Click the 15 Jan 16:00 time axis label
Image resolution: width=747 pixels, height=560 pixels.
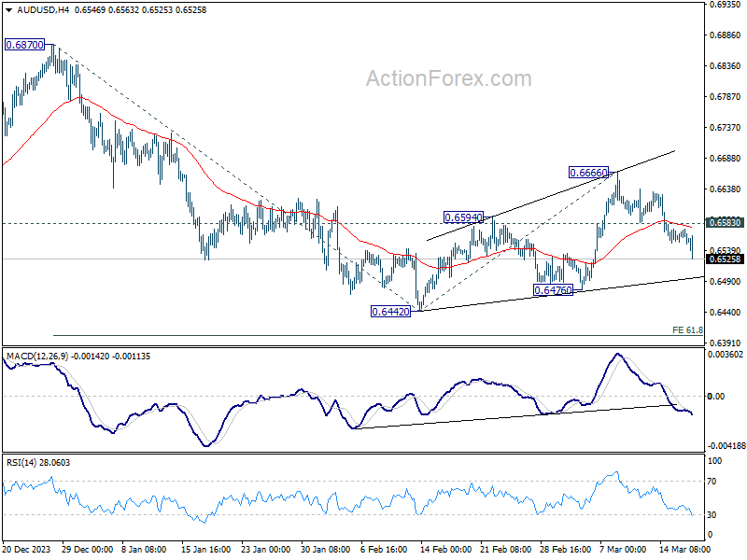205,549
